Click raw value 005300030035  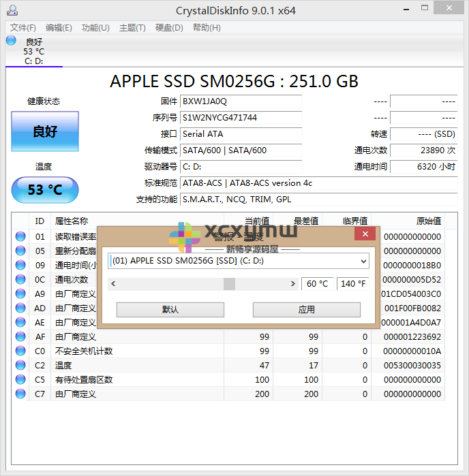click(x=412, y=366)
